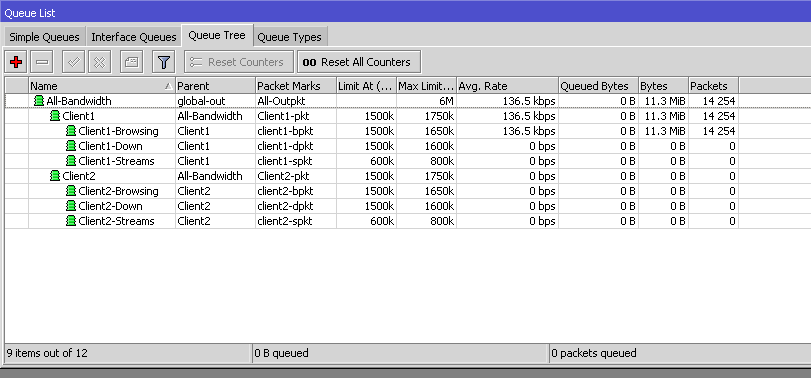Enable queue using the checkmark icon

pyautogui.click(x=73, y=63)
